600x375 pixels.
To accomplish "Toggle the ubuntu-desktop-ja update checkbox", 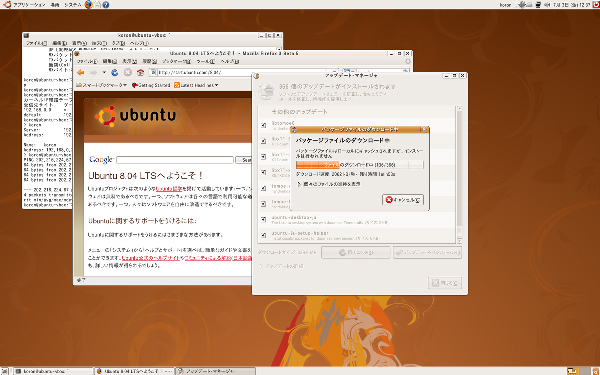I will click(263, 219).
